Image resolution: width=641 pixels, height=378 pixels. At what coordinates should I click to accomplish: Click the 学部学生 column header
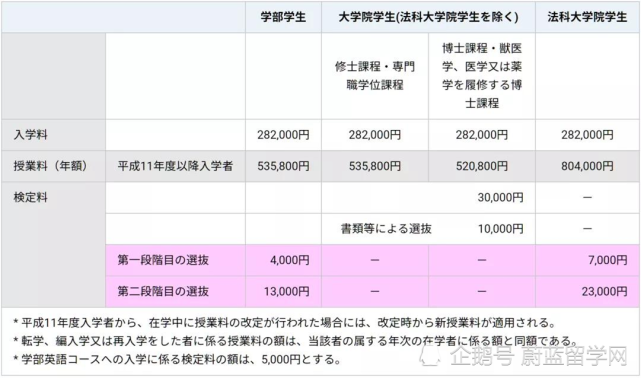pos(283,17)
